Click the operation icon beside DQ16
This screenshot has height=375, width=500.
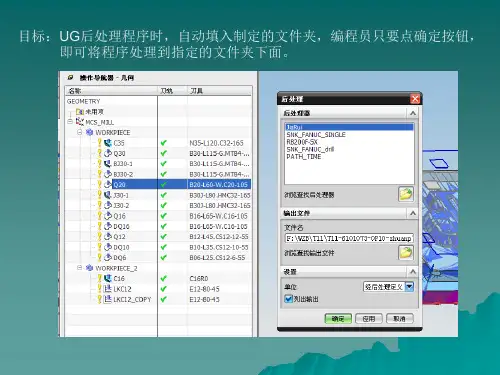point(108,226)
